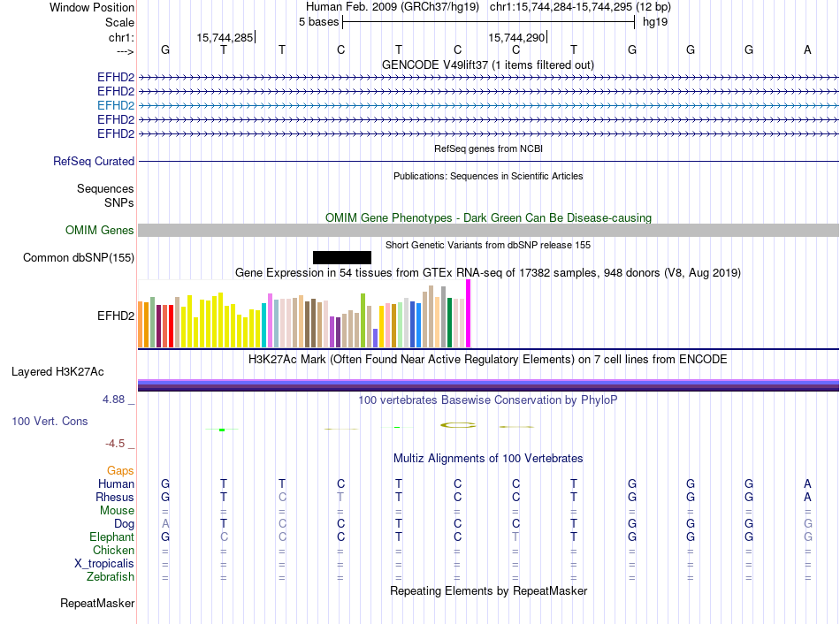
Task: Click the H3K27Ac Mark ENCODE track title
Action: 488,359
